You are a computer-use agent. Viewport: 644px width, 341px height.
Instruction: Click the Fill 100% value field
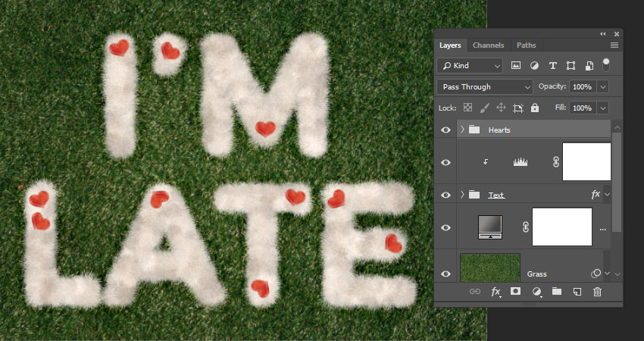(583, 108)
